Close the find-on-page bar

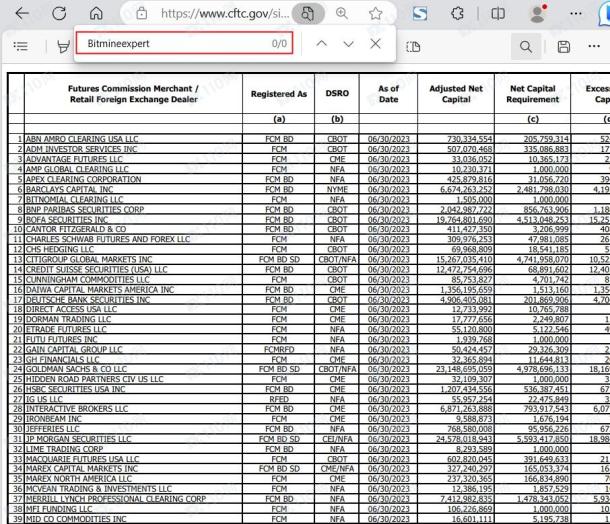pos(375,44)
